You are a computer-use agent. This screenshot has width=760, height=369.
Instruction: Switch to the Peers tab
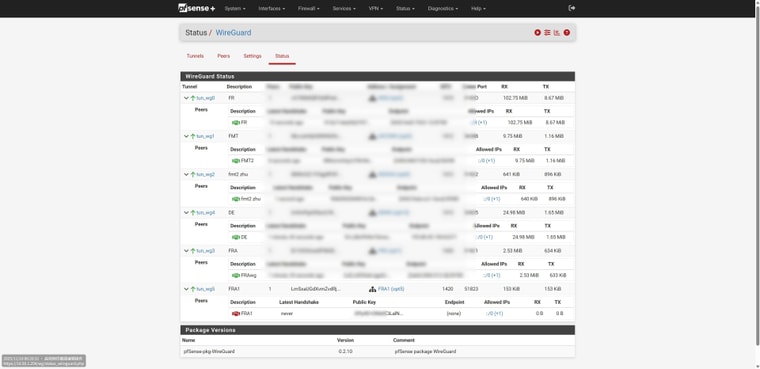click(x=223, y=56)
